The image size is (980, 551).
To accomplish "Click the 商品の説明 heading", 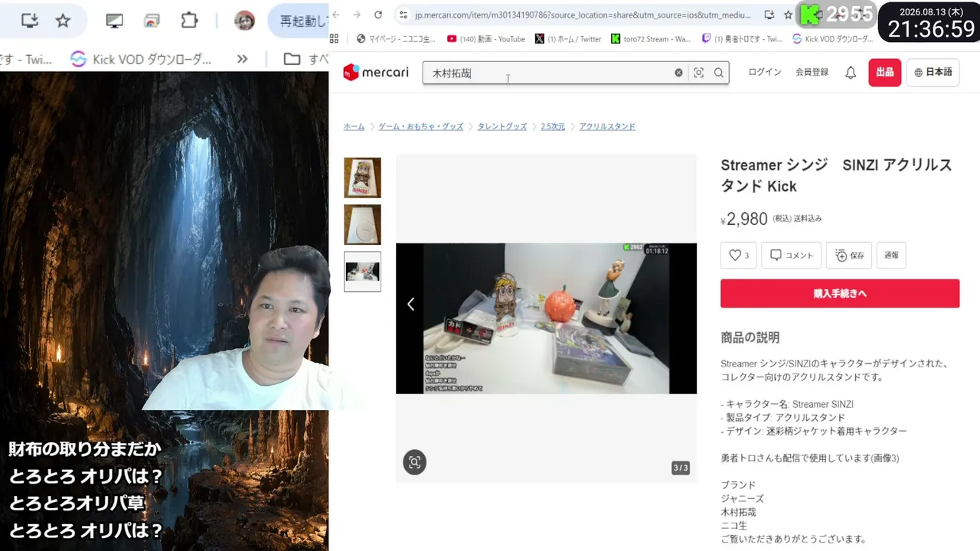I will point(750,337).
